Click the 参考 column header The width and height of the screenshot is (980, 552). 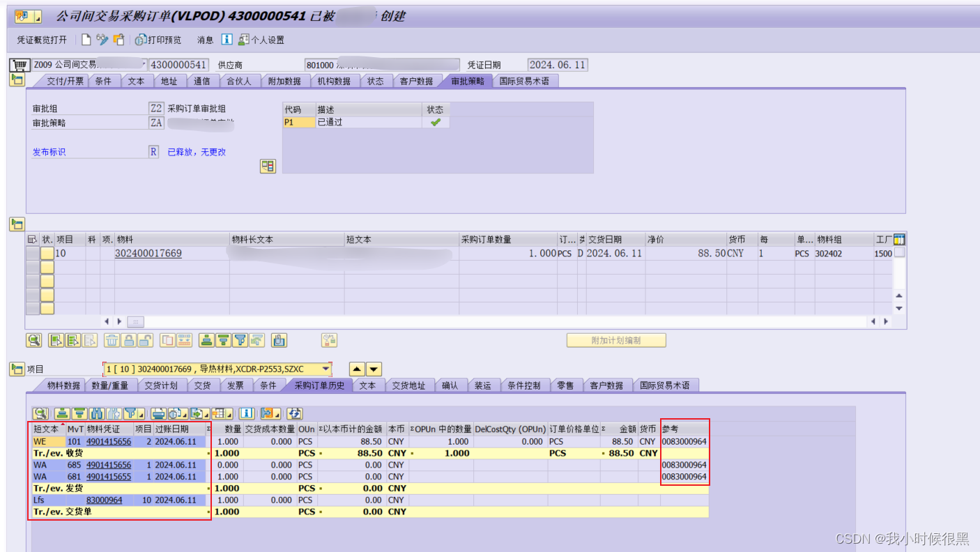[x=684, y=429]
